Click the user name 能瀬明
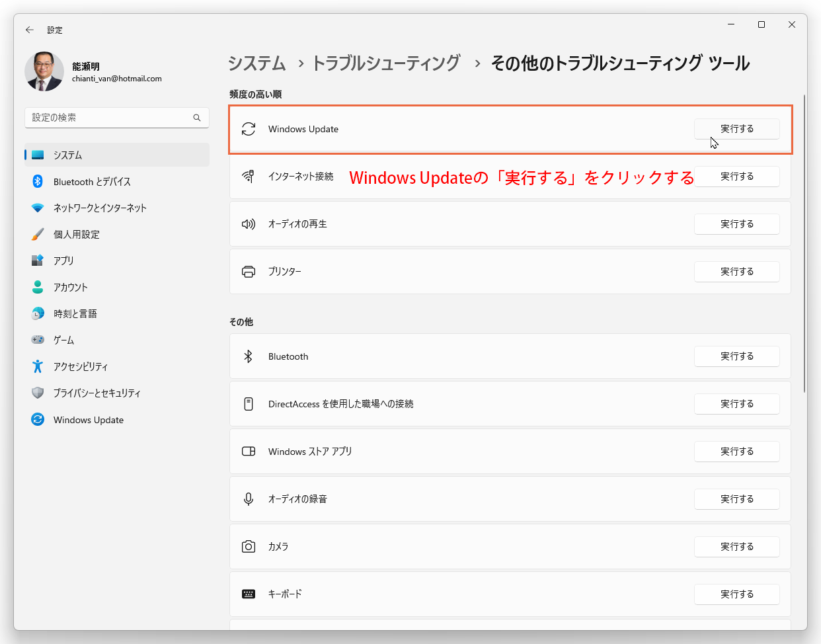The image size is (821, 644). tap(86, 67)
